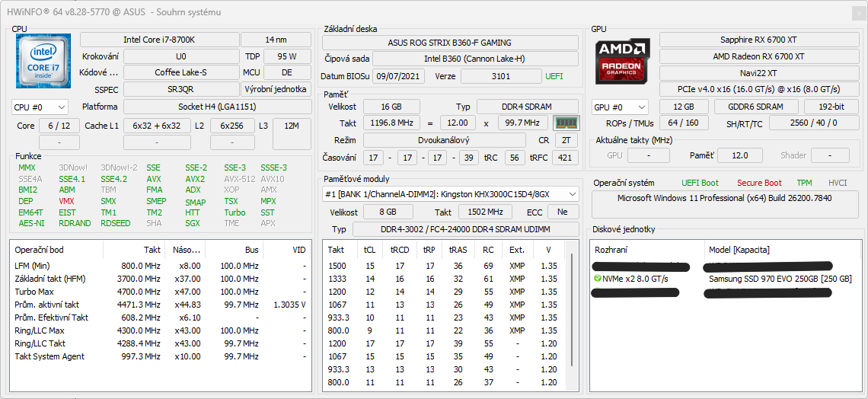868x399 pixels.
Task: Click the Intel B360 (Cannon Lake-H) chipset field
Action: (x=476, y=59)
